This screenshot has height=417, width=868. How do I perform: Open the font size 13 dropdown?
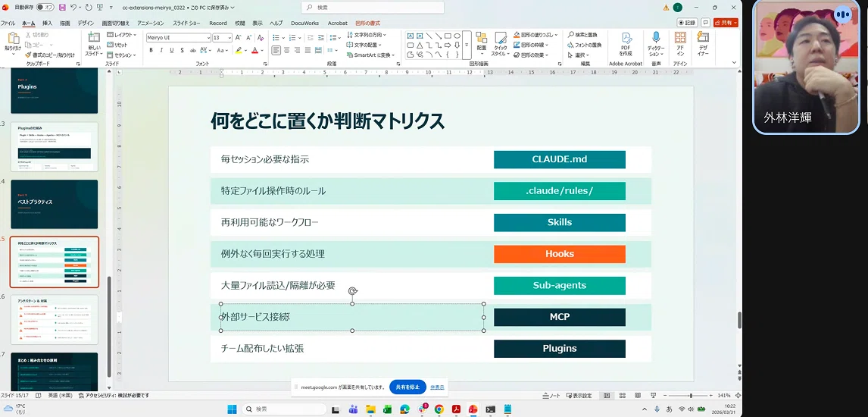(229, 38)
